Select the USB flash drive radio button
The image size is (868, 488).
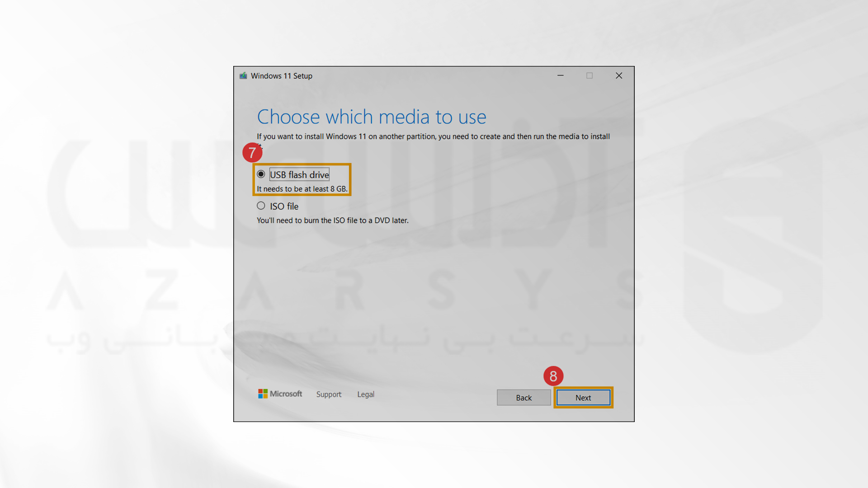260,174
